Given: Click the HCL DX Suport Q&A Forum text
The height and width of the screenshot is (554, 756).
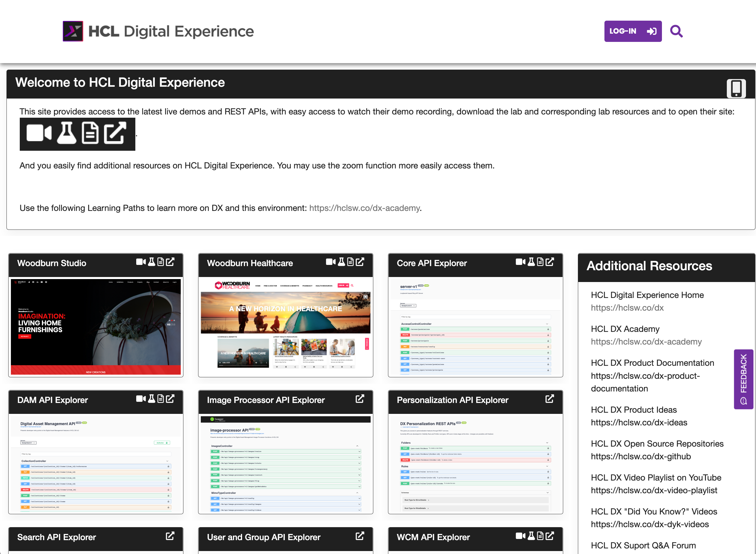Looking at the screenshot, I should (643, 546).
